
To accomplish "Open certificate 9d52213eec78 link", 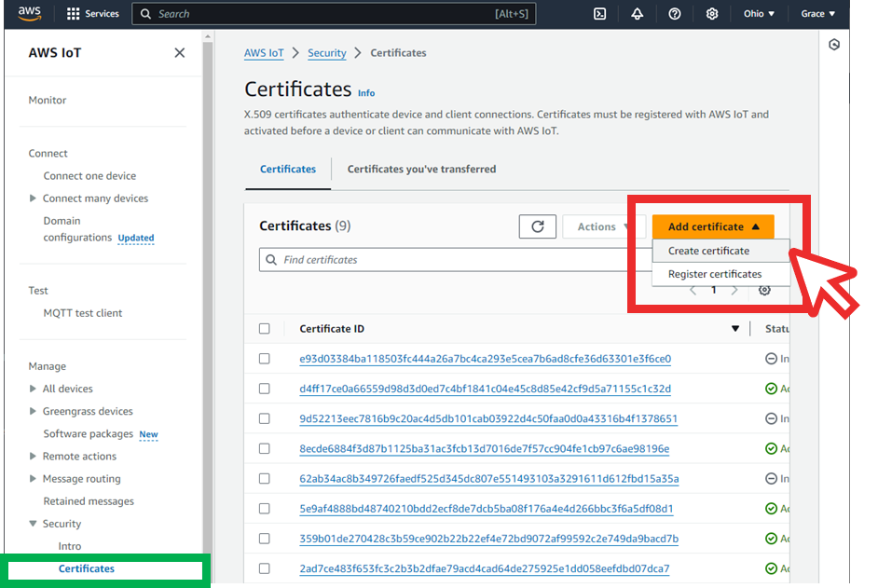I will point(488,418).
